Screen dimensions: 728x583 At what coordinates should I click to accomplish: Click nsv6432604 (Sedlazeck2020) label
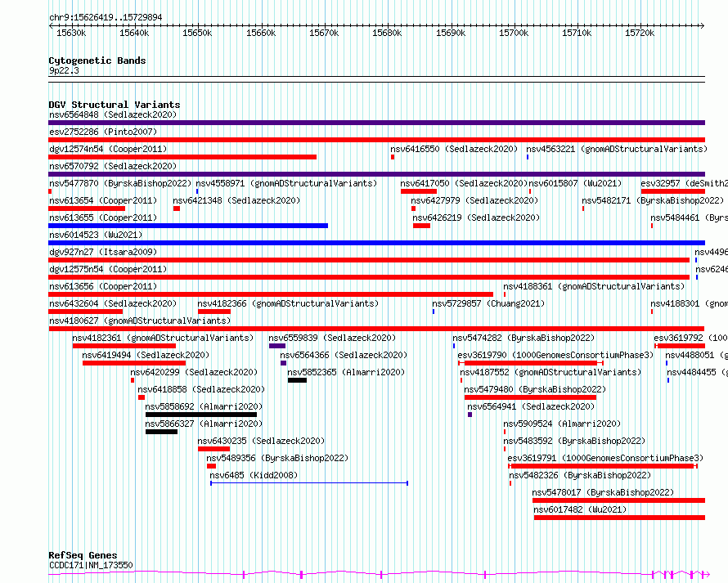113,303
